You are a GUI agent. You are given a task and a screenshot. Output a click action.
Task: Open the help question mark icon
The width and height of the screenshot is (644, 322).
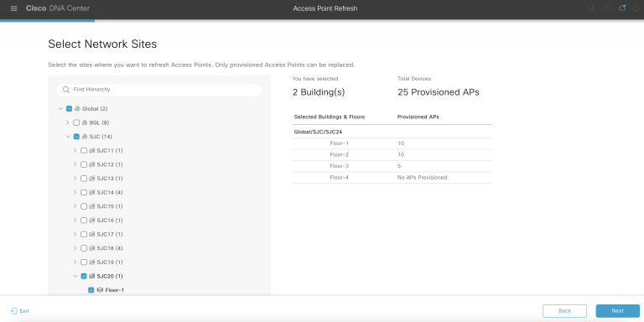pos(606,8)
